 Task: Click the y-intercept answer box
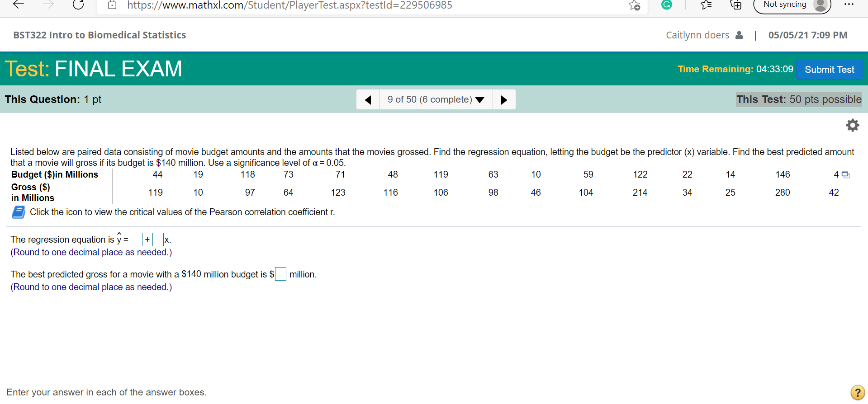pos(137,240)
